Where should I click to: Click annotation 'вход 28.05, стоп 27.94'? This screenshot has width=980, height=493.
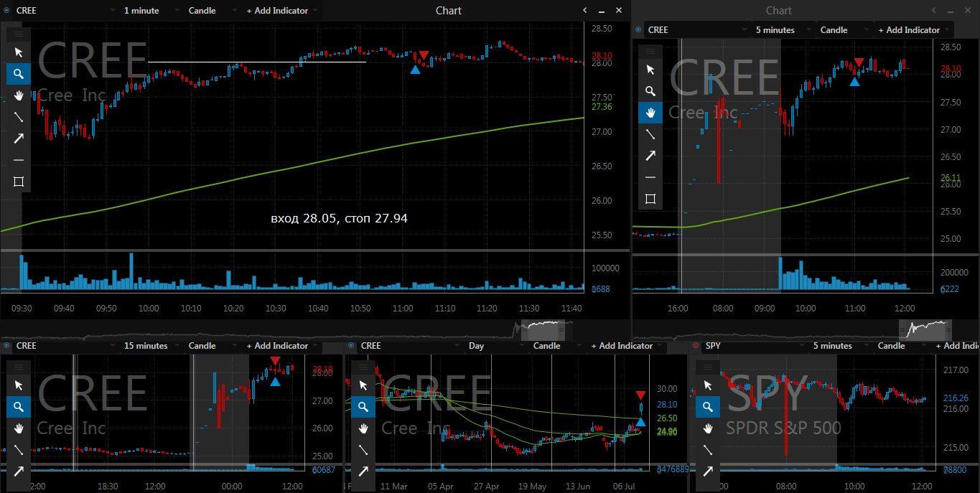[x=339, y=218]
